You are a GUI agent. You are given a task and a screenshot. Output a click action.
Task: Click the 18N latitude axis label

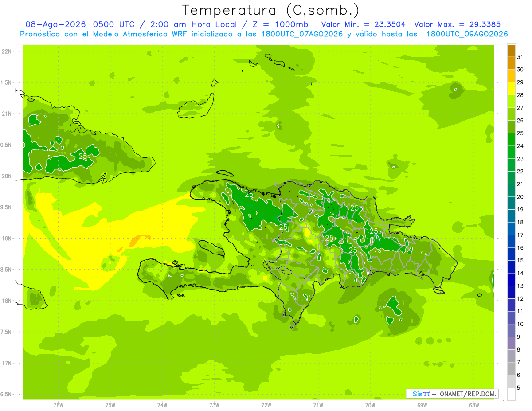click(7, 301)
